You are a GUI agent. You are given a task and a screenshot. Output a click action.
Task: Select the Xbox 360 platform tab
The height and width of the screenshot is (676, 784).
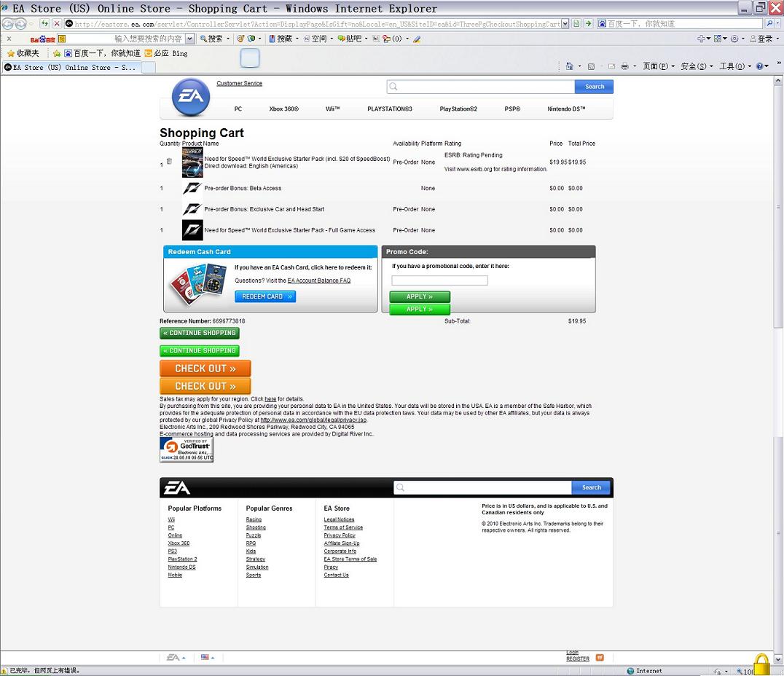coord(283,109)
